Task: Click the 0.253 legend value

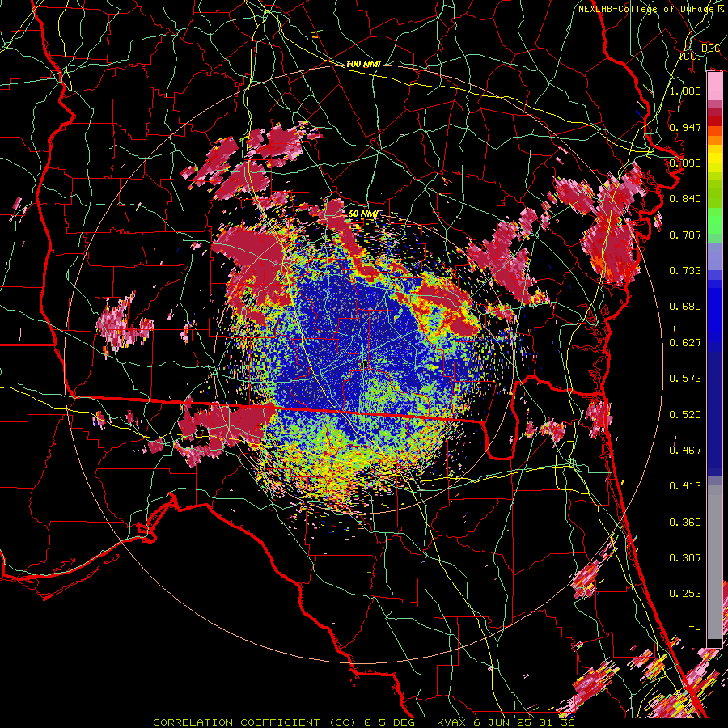Action: (x=685, y=594)
